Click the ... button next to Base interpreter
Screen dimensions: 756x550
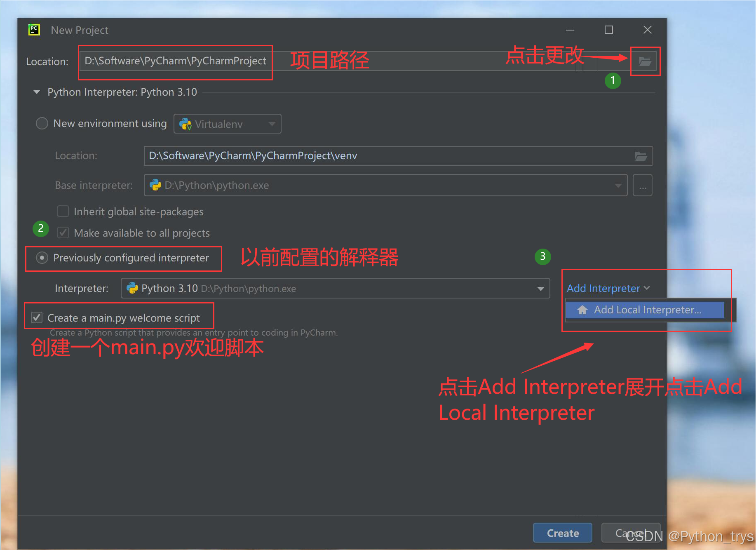pos(643,186)
